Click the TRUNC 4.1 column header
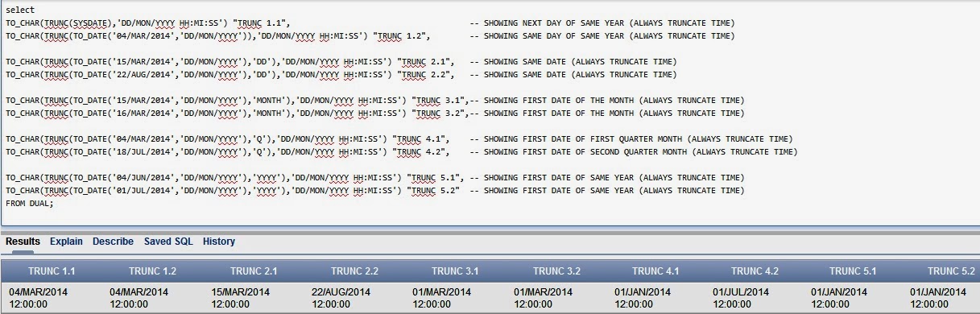The width and height of the screenshot is (980, 314). click(x=655, y=271)
